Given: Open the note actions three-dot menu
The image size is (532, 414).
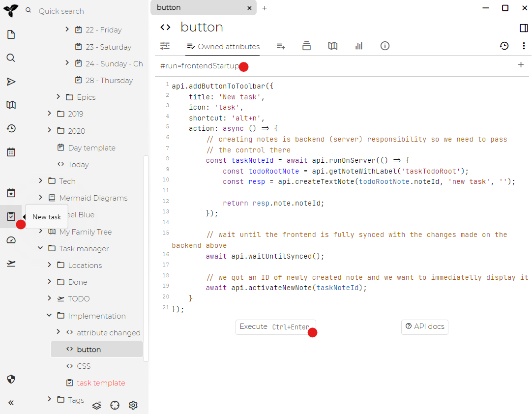Looking at the screenshot, I should point(524,46).
